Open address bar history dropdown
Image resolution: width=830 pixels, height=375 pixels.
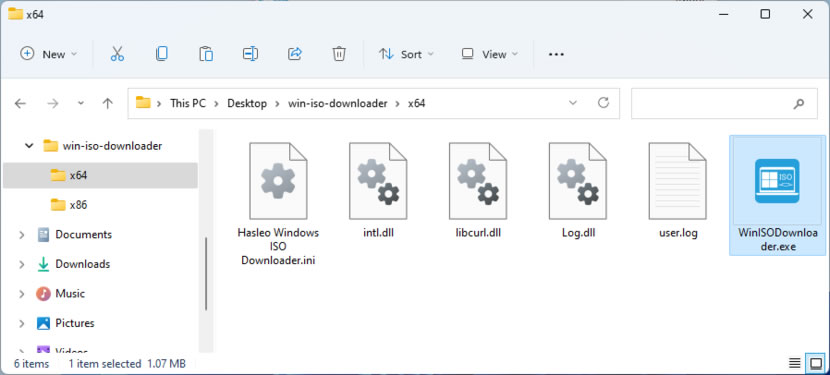coord(573,103)
